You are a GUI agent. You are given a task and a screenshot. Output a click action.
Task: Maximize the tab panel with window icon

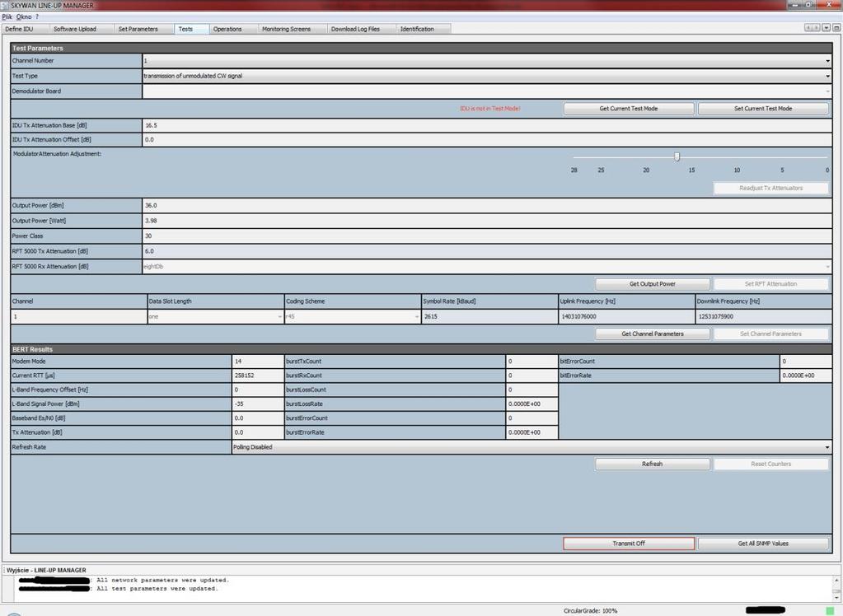coord(836,27)
